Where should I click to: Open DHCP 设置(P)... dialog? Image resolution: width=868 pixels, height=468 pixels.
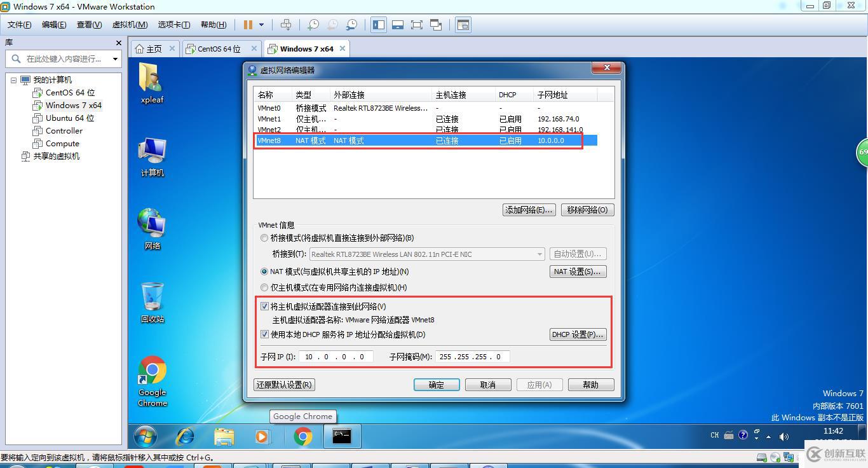pyautogui.click(x=578, y=334)
